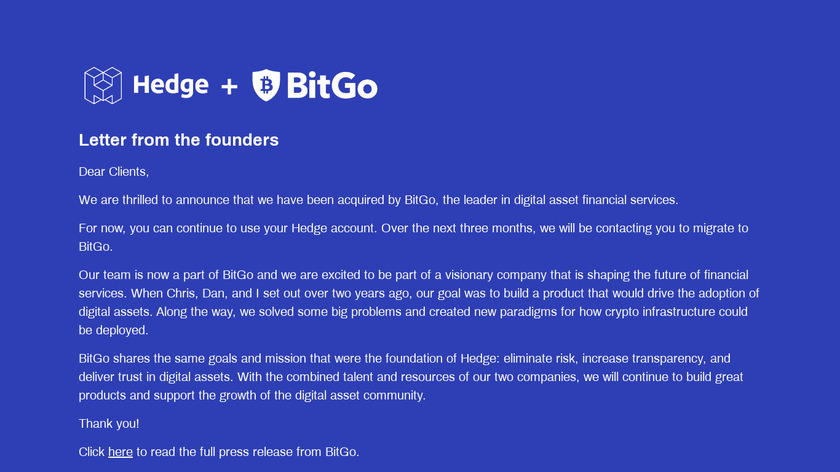This screenshot has height=472, width=840.
Task: Click the Hedge cube logo icon
Action: pos(102,86)
